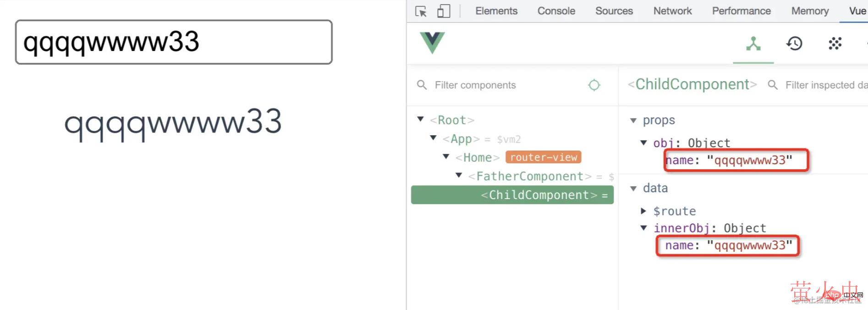The width and height of the screenshot is (868, 310).
Task: Open the Vue components tree view icon
Action: (x=753, y=44)
